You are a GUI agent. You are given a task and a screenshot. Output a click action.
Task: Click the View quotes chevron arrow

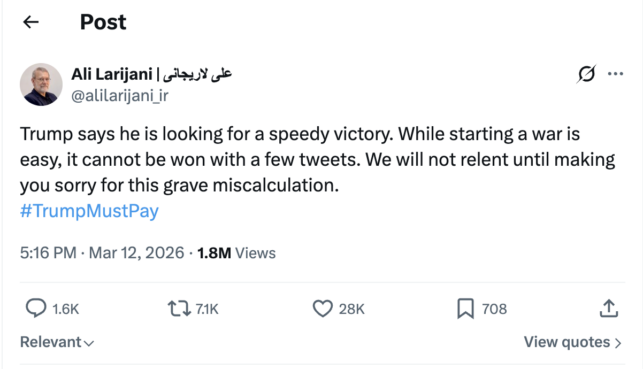(618, 343)
